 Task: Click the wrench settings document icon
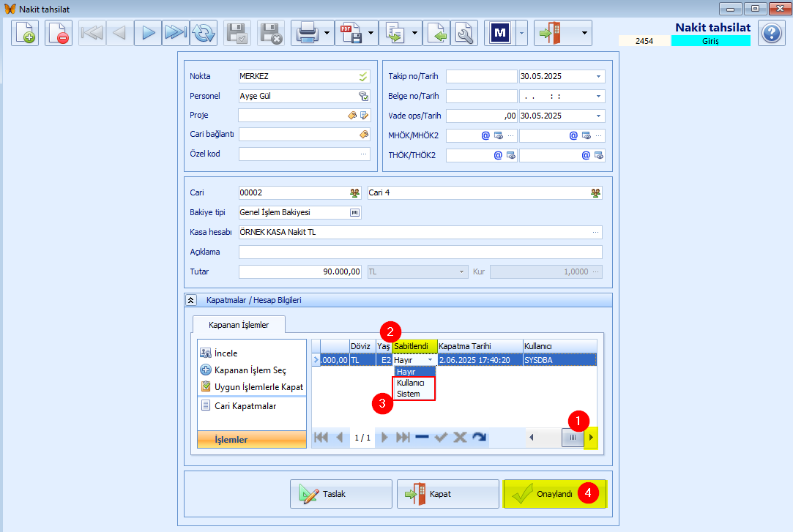click(464, 34)
